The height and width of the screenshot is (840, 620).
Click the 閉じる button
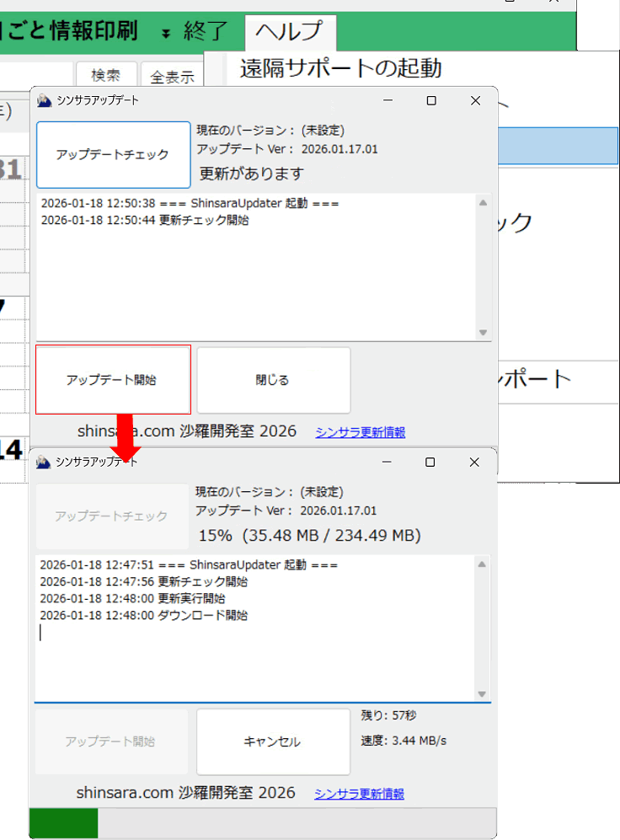pyautogui.click(x=273, y=380)
